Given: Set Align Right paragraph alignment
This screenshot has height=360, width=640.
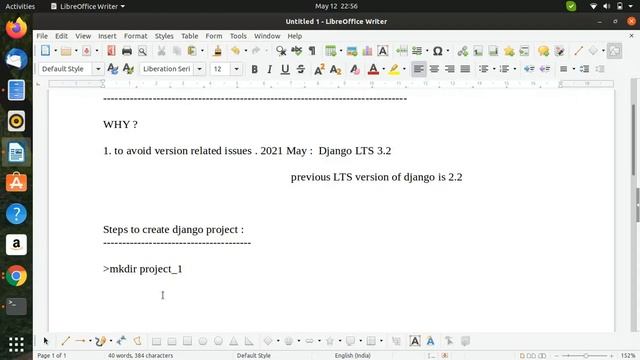Looking at the screenshot, I should 450,69.
